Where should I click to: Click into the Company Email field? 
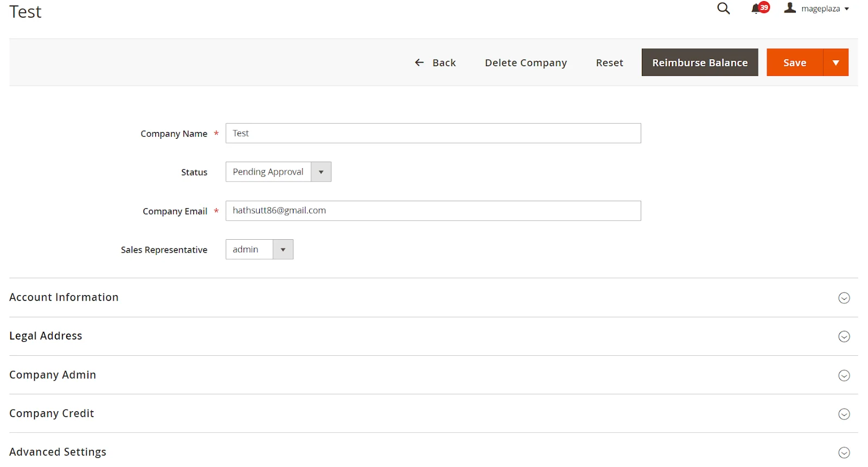pyautogui.click(x=432, y=211)
